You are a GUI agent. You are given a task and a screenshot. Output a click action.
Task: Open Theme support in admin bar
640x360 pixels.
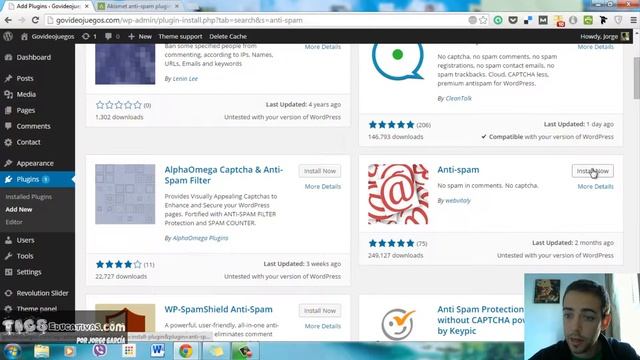(x=180, y=36)
